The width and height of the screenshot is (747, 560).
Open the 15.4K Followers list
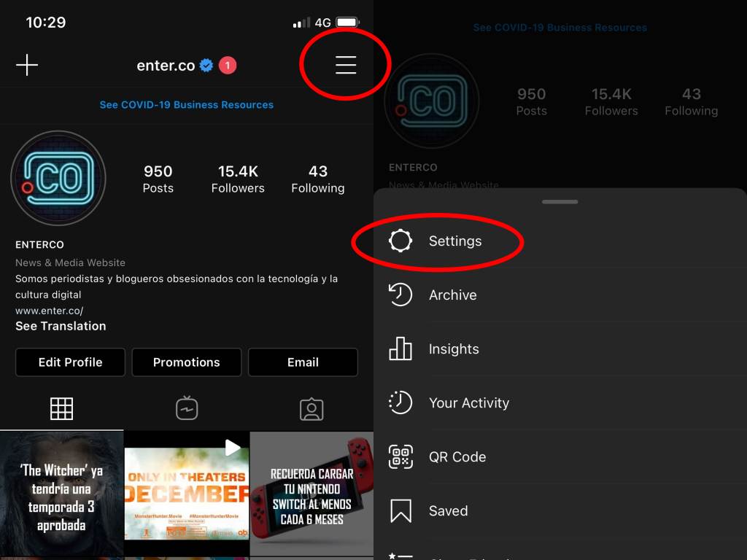[x=238, y=179]
